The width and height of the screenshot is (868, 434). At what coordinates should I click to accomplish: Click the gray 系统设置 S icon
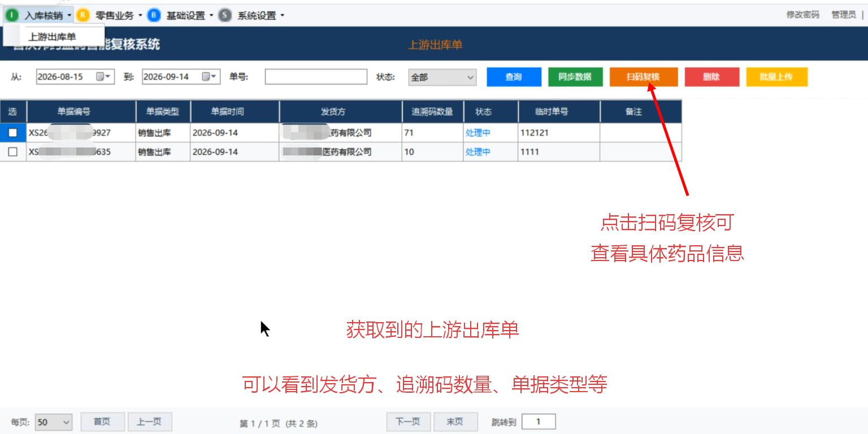click(225, 15)
